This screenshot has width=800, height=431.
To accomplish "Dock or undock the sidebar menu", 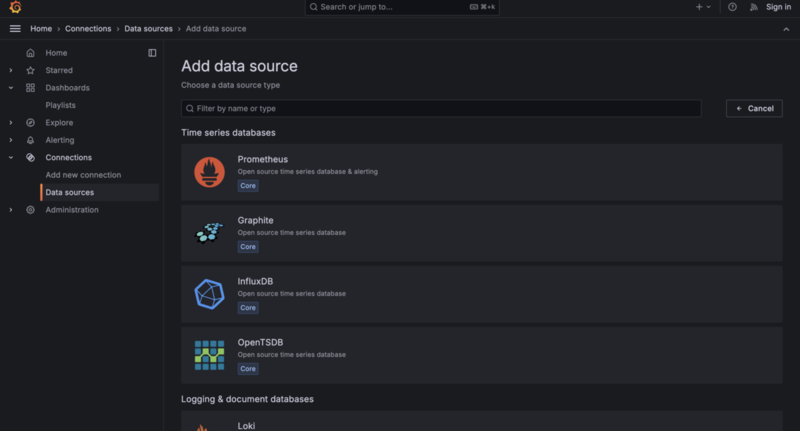I will pos(152,53).
